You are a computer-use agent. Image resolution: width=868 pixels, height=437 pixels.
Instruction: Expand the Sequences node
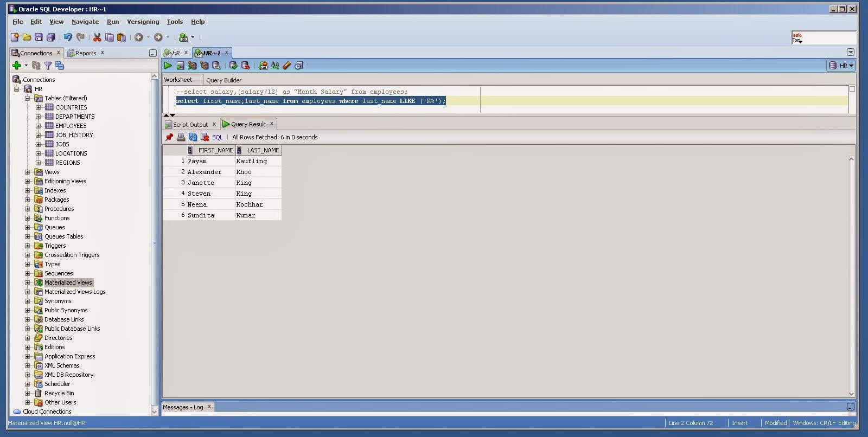[x=28, y=273]
